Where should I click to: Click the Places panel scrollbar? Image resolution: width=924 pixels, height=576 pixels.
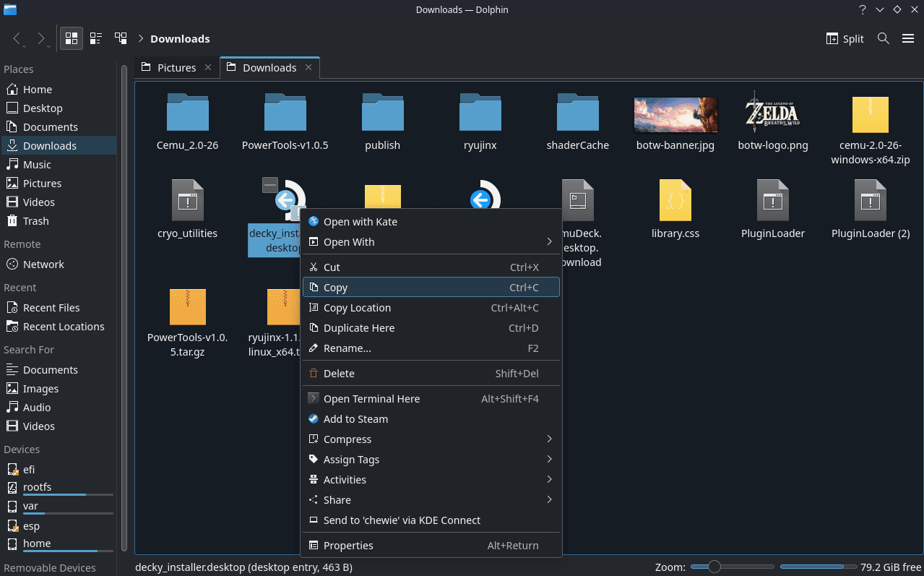click(124, 307)
